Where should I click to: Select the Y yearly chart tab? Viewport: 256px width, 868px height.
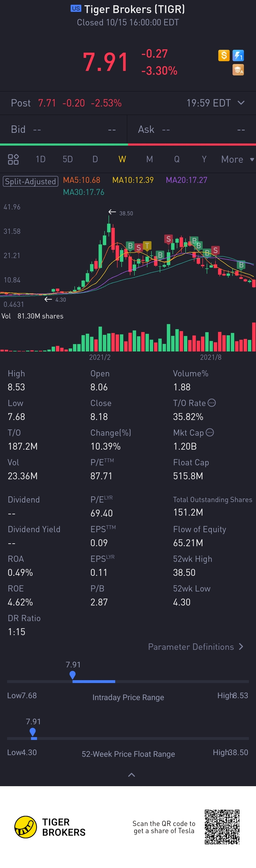tap(204, 159)
